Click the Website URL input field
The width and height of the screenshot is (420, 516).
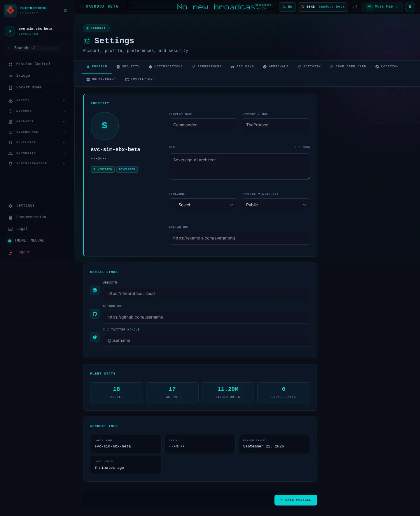pyautogui.click(x=206, y=293)
